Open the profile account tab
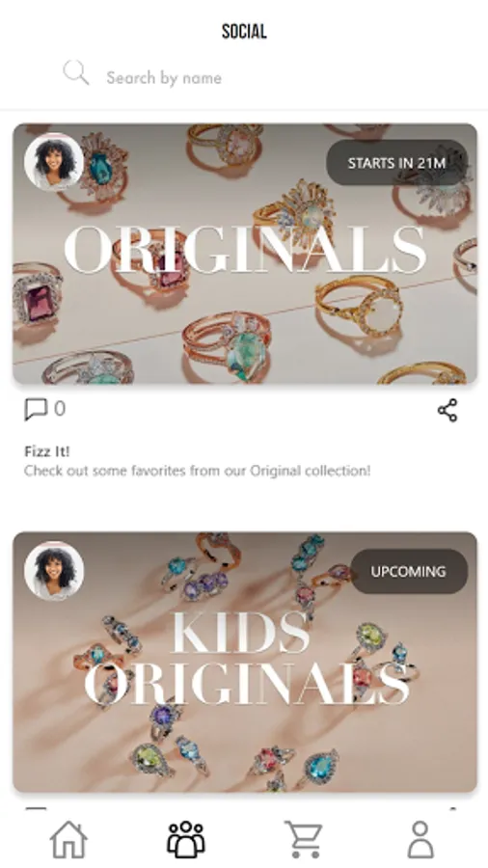The height and width of the screenshot is (868, 488). tap(420, 839)
